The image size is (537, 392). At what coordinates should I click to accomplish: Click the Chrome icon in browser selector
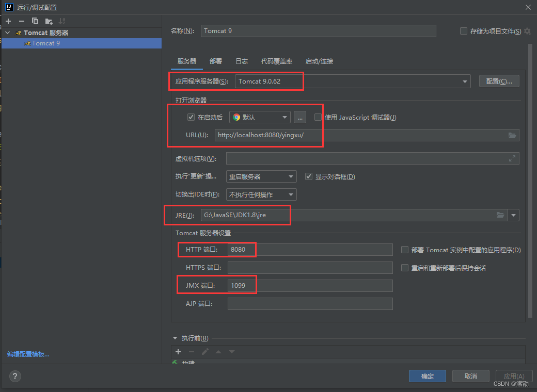point(236,117)
